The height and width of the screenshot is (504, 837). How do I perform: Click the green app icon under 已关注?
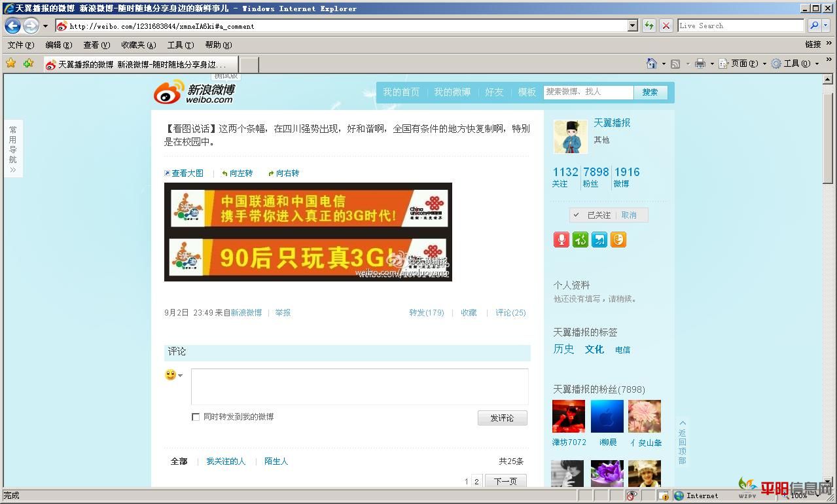(580, 240)
